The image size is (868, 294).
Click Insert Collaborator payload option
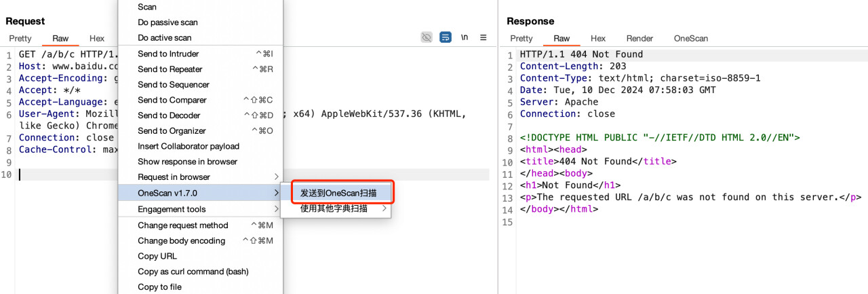pos(188,146)
